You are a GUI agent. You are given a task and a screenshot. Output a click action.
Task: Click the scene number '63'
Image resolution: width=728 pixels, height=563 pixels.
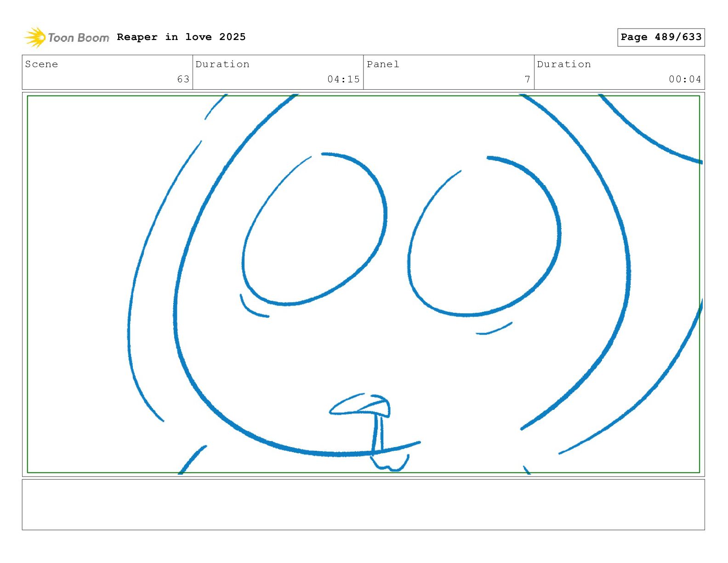[x=183, y=79]
